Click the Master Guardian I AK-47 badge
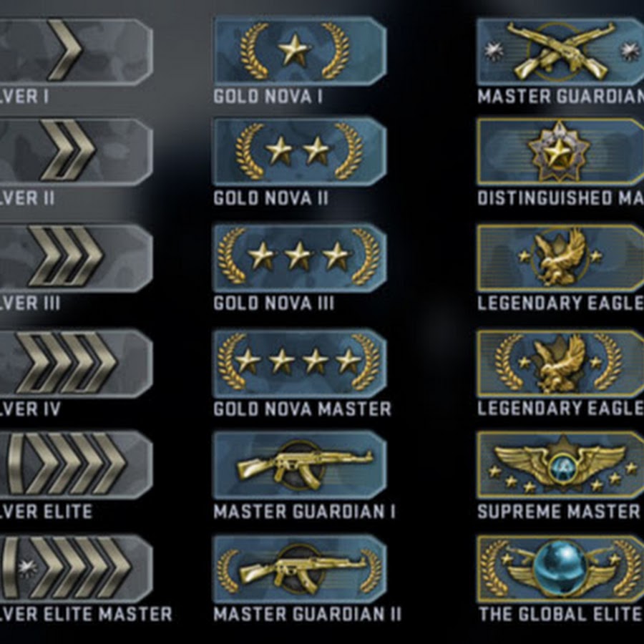644x644 pixels. click(x=299, y=465)
